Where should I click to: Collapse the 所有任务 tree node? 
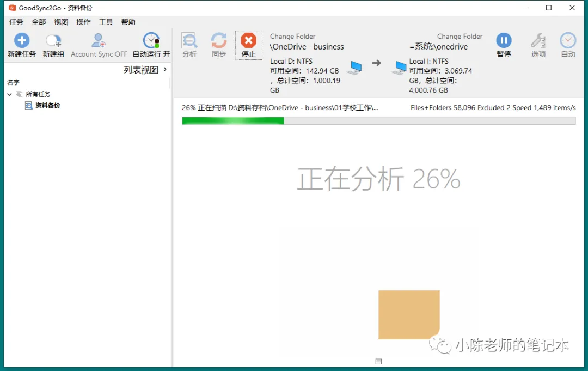[9, 95]
